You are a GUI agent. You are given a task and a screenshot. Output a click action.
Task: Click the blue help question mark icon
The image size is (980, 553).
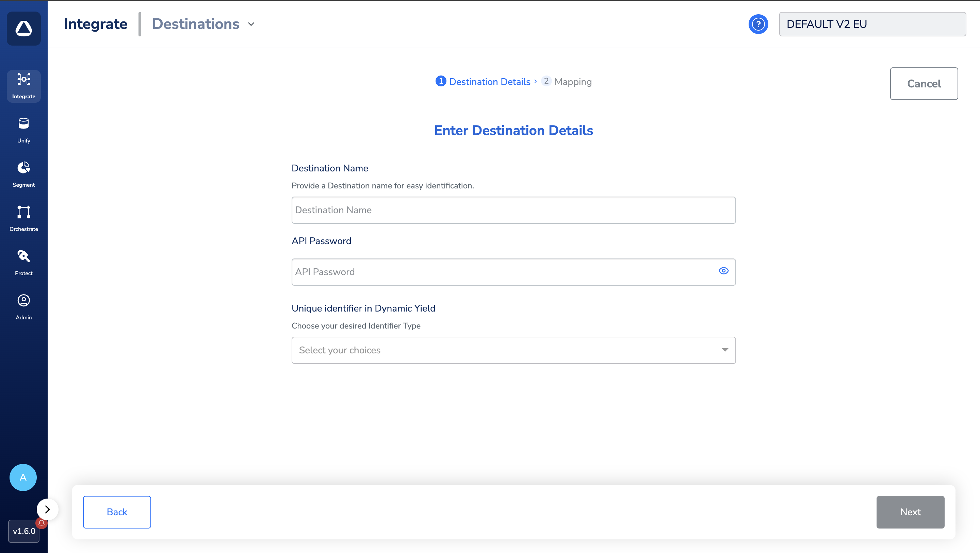click(x=758, y=24)
